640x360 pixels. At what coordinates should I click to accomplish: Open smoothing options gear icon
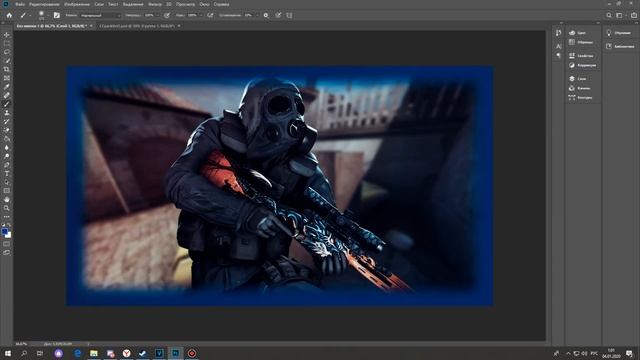(x=266, y=15)
